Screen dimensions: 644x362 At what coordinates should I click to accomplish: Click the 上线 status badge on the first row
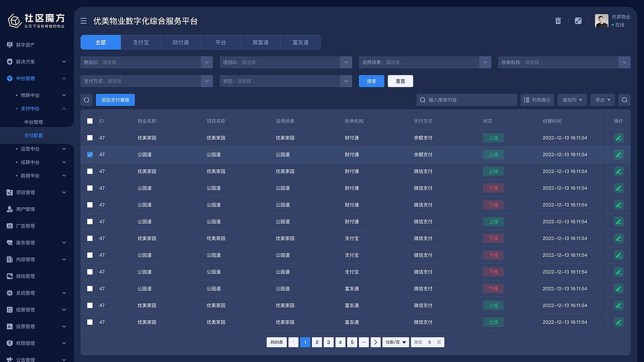pyautogui.click(x=493, y=138)
